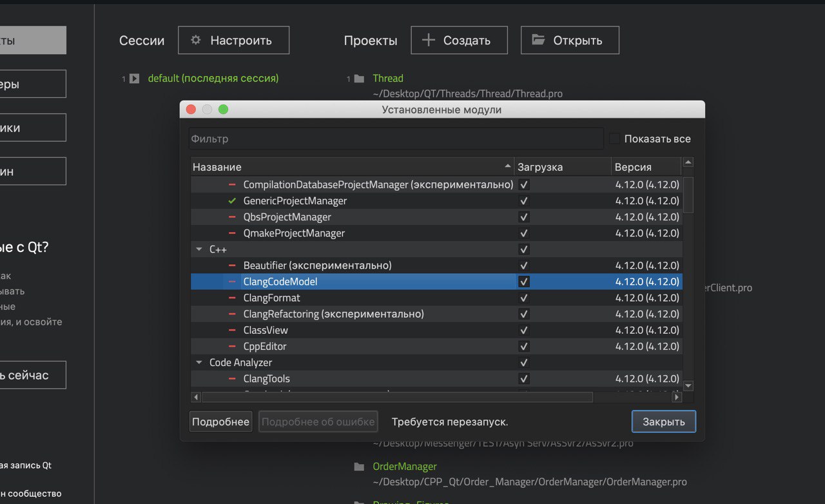Click the red status icon of ClangCodeModel
This screenshot has height=504, width=825.
click(x=232, y=282)
